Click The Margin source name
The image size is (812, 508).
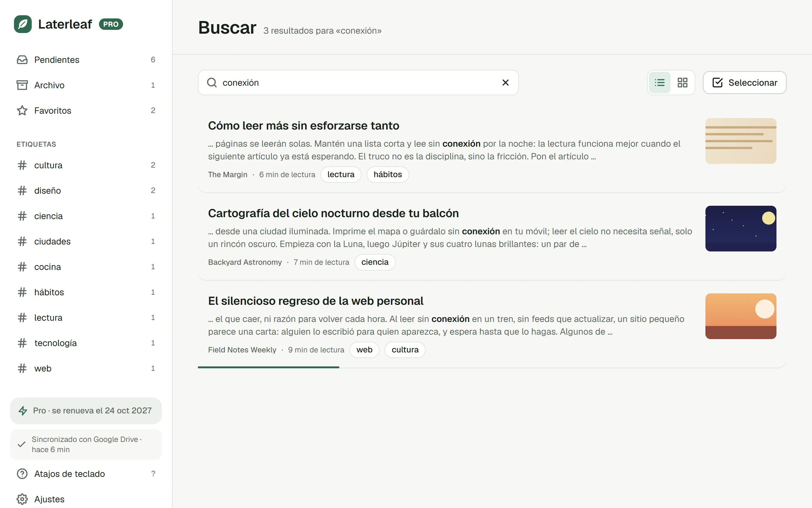(x=227, y=175)
